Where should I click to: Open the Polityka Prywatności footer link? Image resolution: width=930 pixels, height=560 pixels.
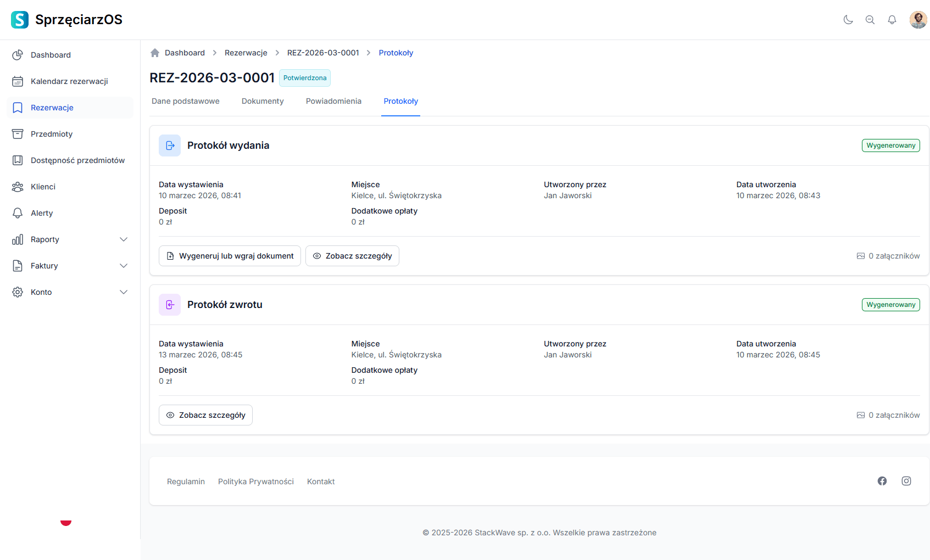click(256, 481)
